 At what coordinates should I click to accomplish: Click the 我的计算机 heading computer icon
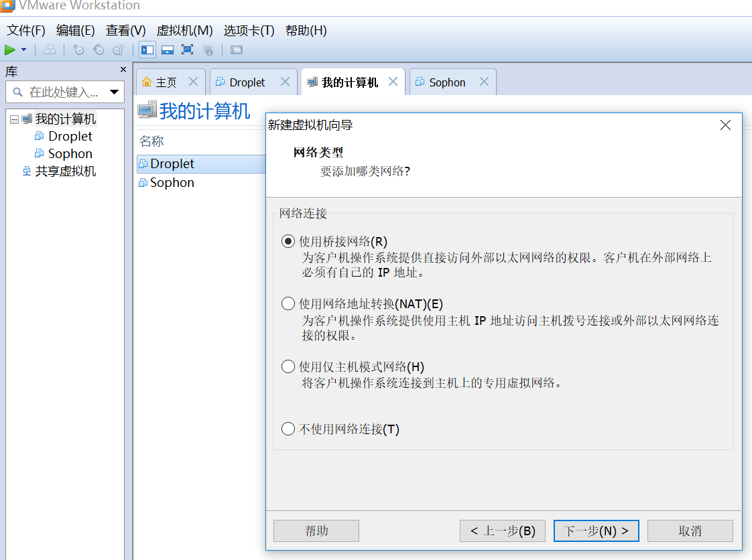coord(147,111)
